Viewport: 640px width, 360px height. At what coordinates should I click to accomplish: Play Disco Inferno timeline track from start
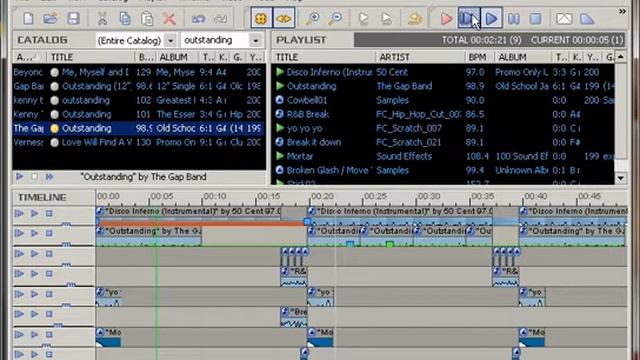[x=19, y=213]
